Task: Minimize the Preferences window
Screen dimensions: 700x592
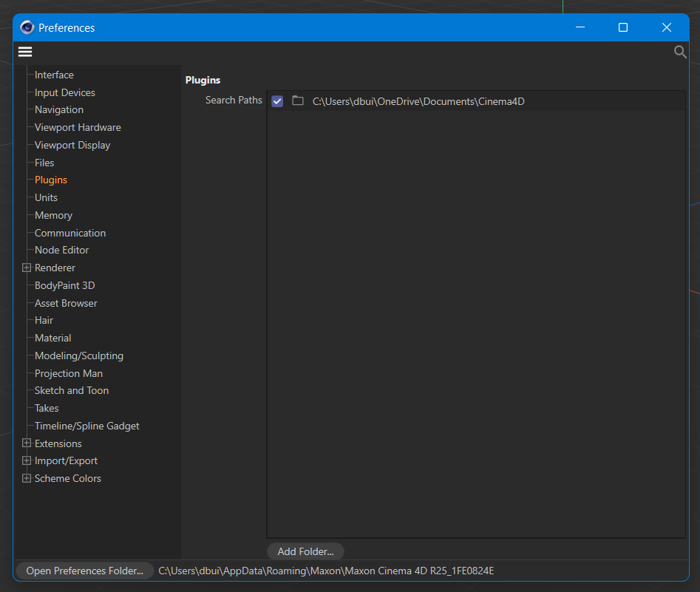Action: [580, 27]
